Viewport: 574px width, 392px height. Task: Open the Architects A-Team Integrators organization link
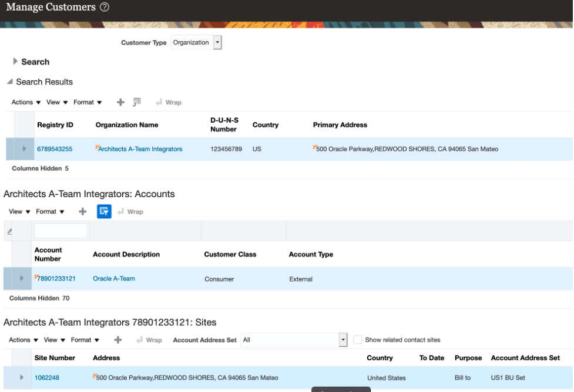pos(140,149)
